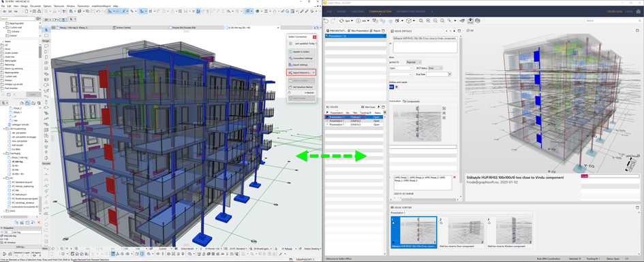This screenshot has height=262, width=644.
Task: Open the Import Markup dropdown arrow
Action: point(313,72)
